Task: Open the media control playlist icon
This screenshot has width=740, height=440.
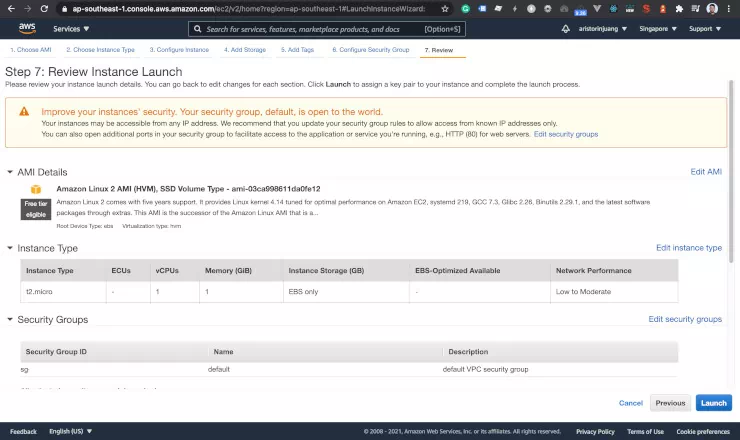Action: [695, 8]
